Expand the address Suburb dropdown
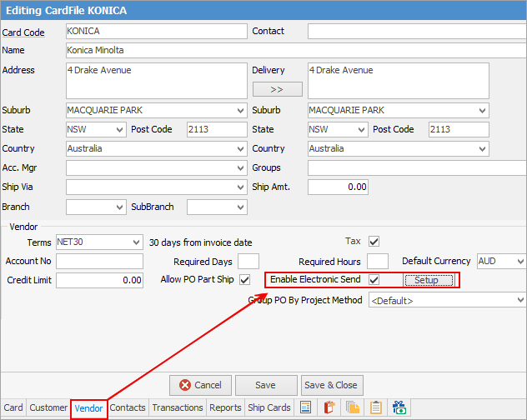Viewport: 527px width, 420px height. [x=240, y=110]
